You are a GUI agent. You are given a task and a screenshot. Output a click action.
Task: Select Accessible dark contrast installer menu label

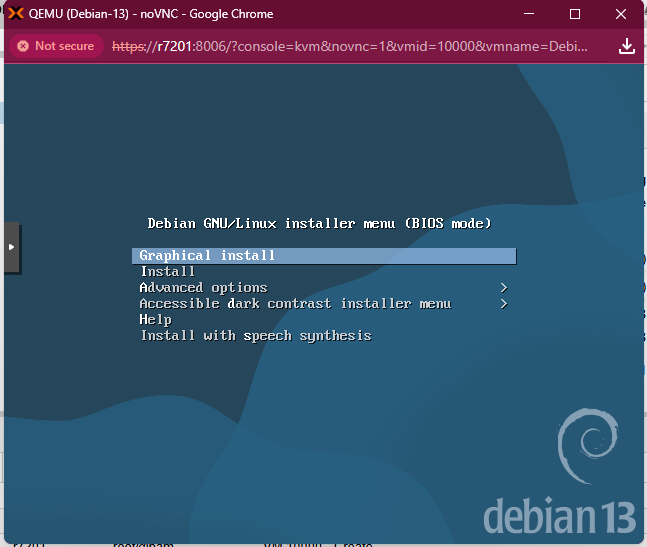click(295, 304)
